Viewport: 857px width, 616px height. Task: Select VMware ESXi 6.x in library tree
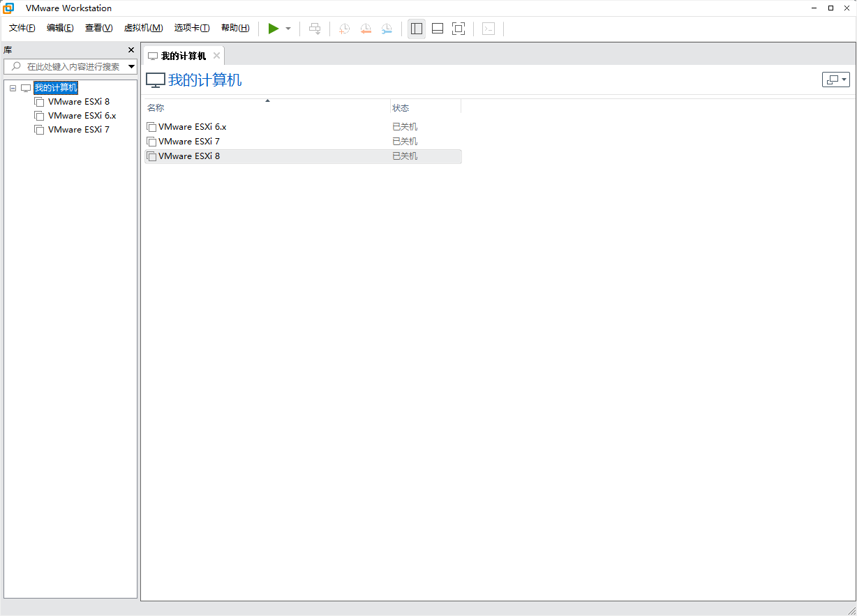82,116
